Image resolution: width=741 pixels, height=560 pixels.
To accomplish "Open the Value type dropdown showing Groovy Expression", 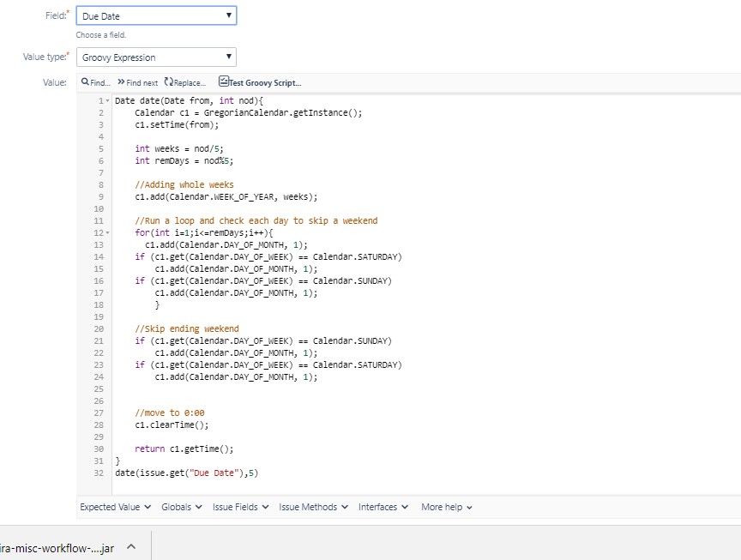I will [x=156, y=57].
